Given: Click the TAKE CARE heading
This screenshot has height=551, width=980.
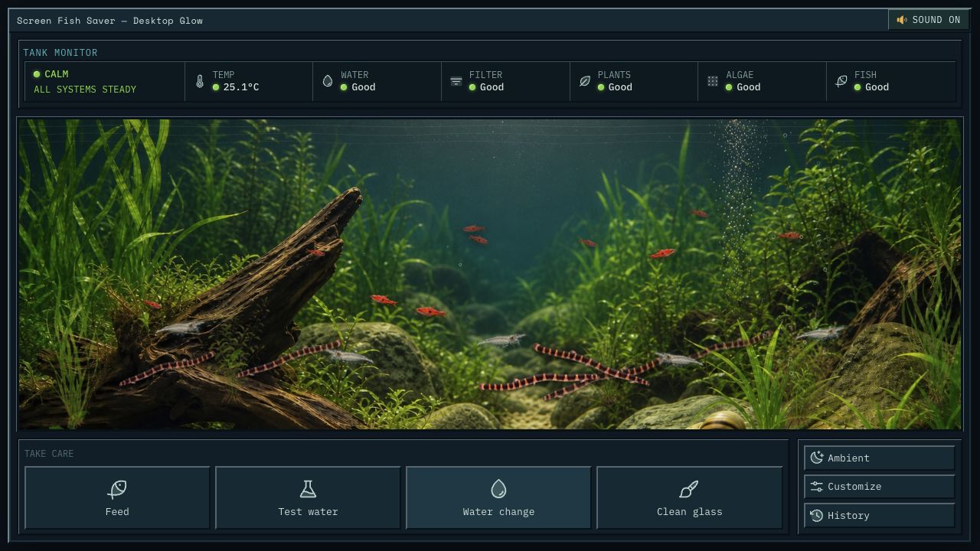Looking at the screenshot, I should [x=49, y=454].
